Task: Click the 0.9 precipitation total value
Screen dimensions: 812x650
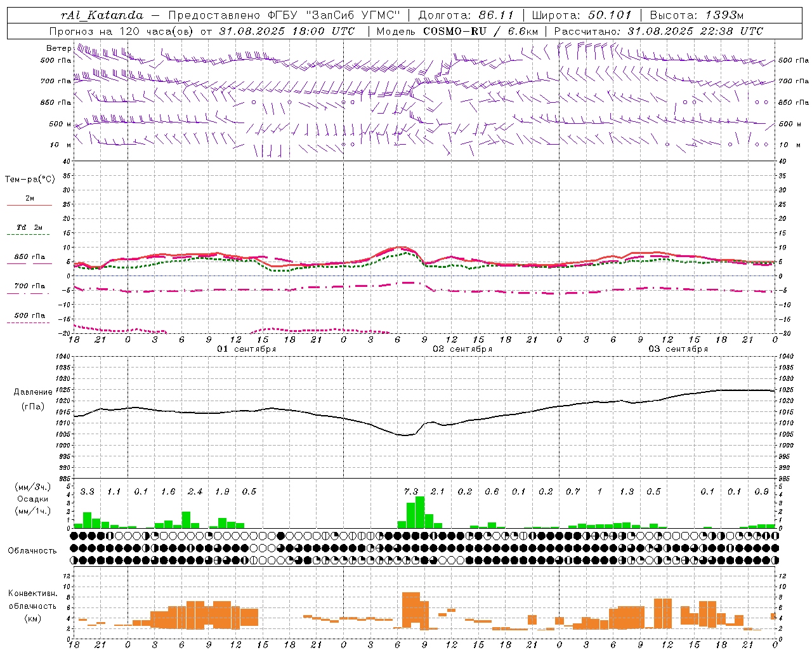Action: pos(762,491)
